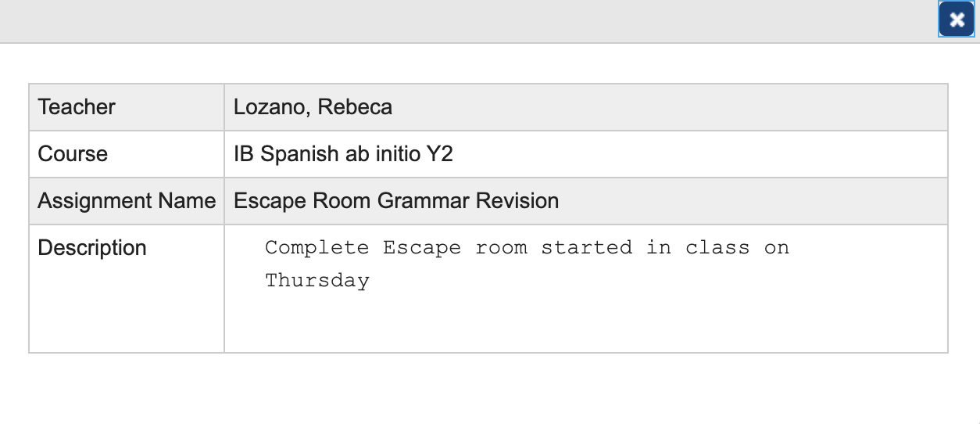The width and height of the screenshot is (980, 424).
Task: Click the Description row label
Action: point(92,248)
